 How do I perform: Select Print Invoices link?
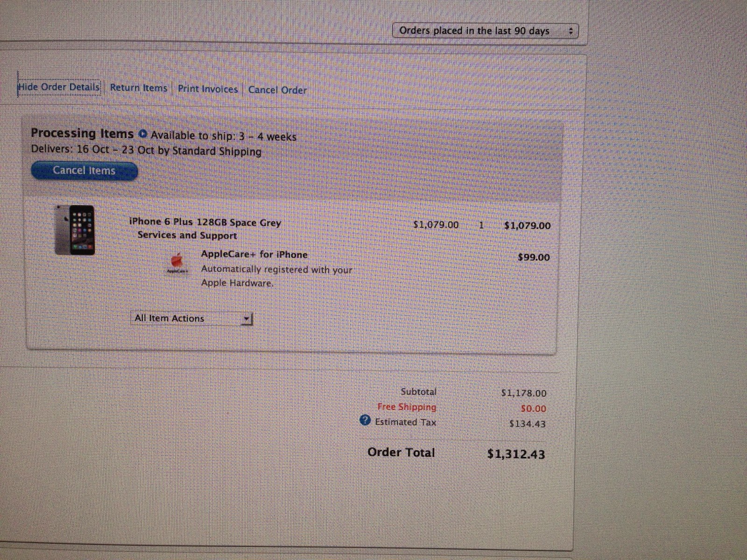[208, 89]
